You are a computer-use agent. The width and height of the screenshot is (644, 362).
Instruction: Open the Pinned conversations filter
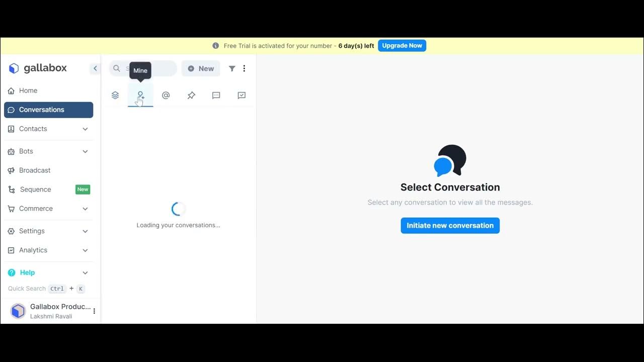pyautogui.click(x=191, y=95)
